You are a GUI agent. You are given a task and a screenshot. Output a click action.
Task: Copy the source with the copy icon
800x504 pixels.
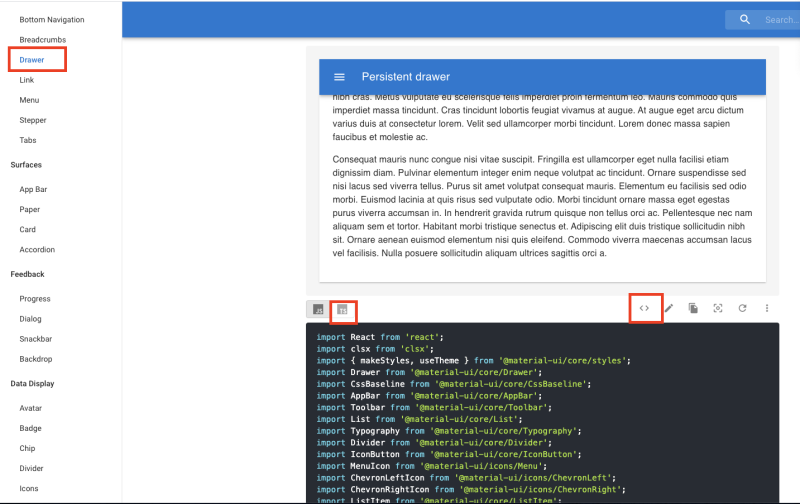click(693, 308)
